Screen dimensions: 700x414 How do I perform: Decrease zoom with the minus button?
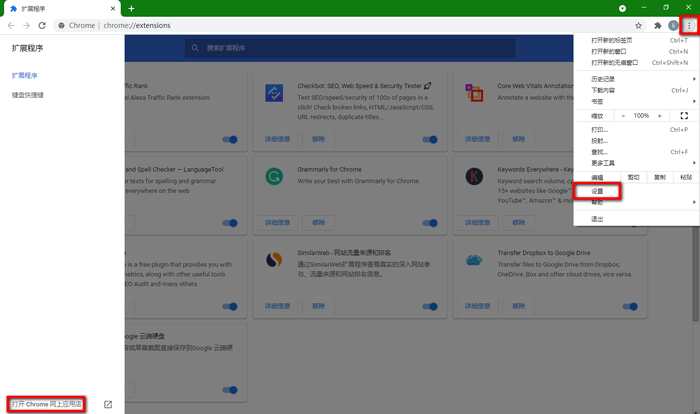click(x=623, y=116)
